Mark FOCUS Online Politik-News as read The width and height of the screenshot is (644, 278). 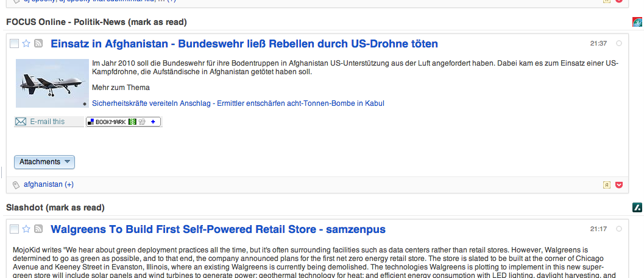[x=158, y=22]
